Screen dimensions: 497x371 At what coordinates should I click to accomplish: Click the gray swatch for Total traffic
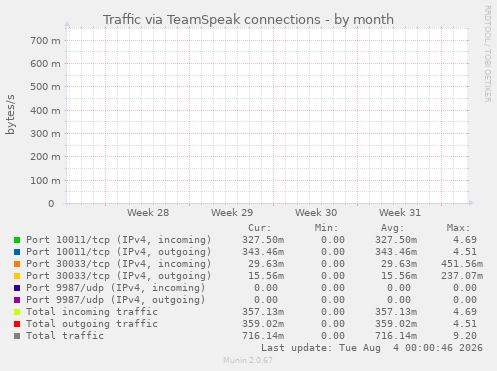point(17,336)
